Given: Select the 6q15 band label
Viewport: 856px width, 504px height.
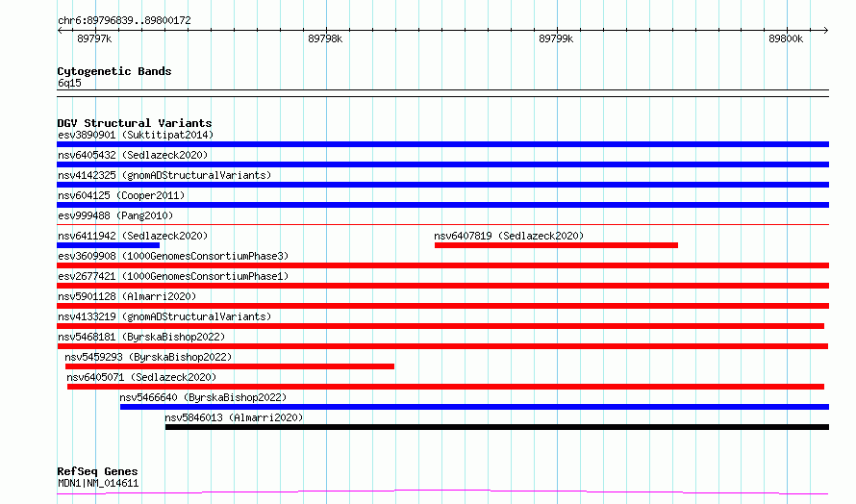Looking at the screenshot, I should click(69, 83).
